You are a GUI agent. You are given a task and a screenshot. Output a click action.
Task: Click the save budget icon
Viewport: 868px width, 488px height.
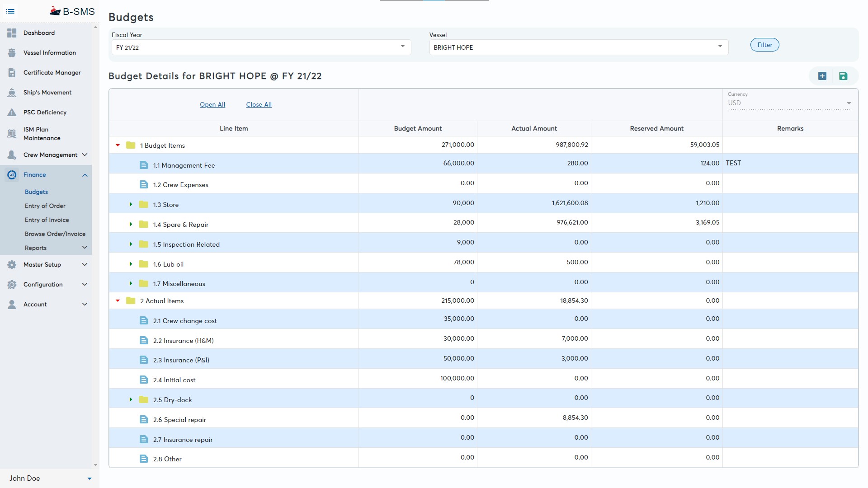click(844, 76)
